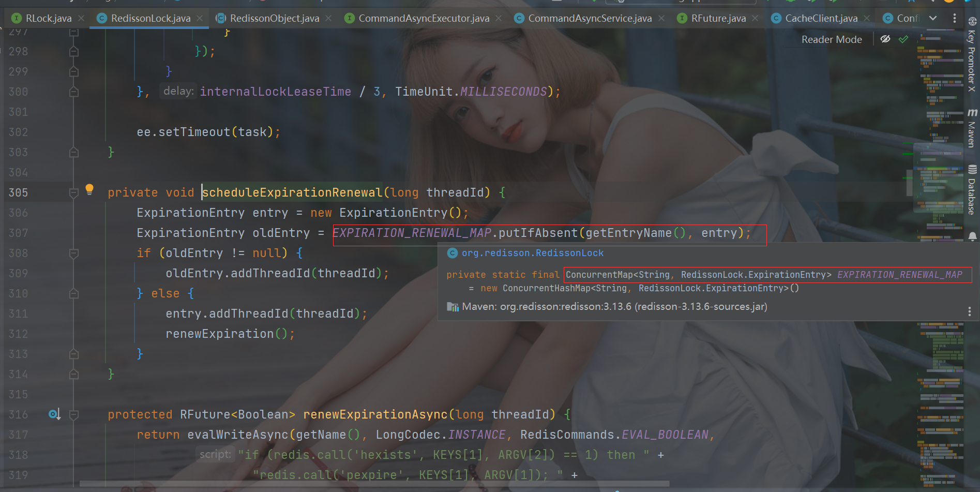Open the editor tabs three-dot options menu
Viewport: 980px width, 492px height.
(954, 18)
